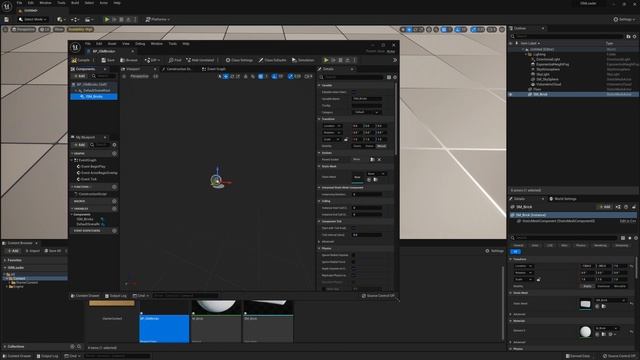This screenshot has height=360, width=640.
Task: Switch to the Event Graph tab
Action: pos(214,69)
